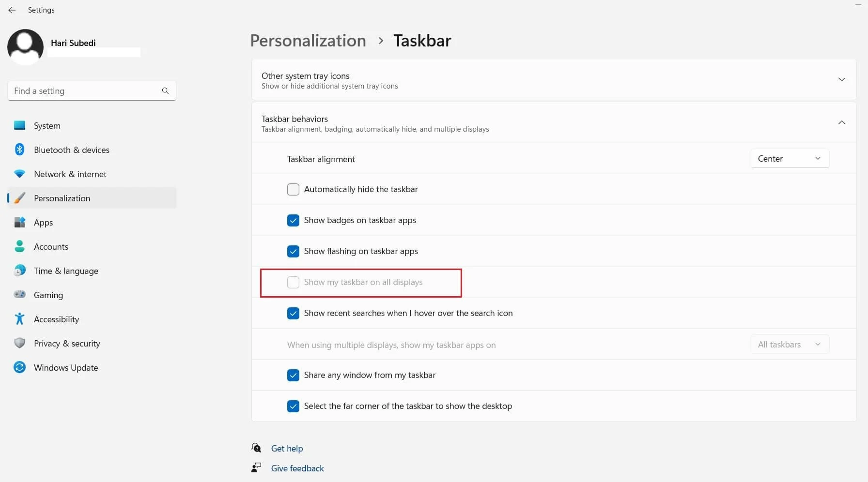The image size is (868, 482).
Task: Expand Other system tray icons section
Action: pos(842,79)
